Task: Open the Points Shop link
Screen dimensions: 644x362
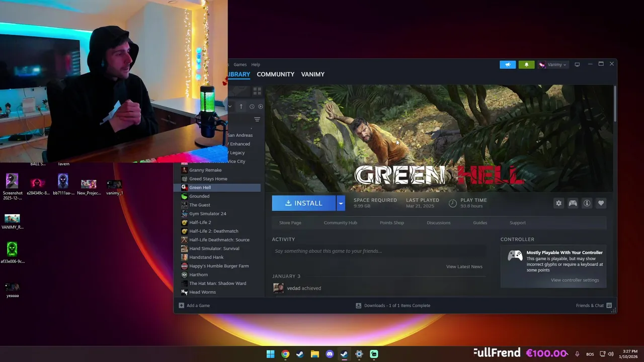Action: pos(392,223)
